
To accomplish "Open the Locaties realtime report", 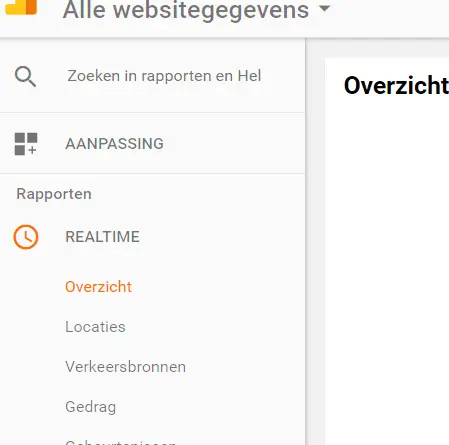I will 95,327.
